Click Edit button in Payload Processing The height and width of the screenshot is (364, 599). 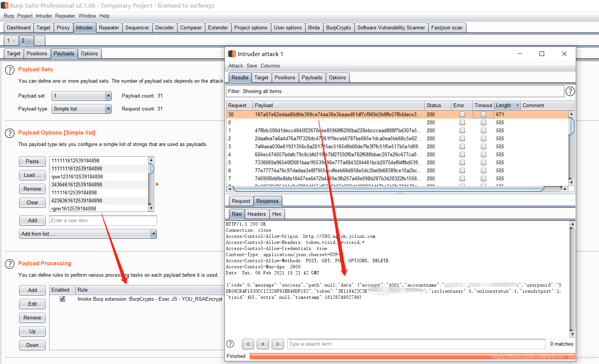coord(32,304)
